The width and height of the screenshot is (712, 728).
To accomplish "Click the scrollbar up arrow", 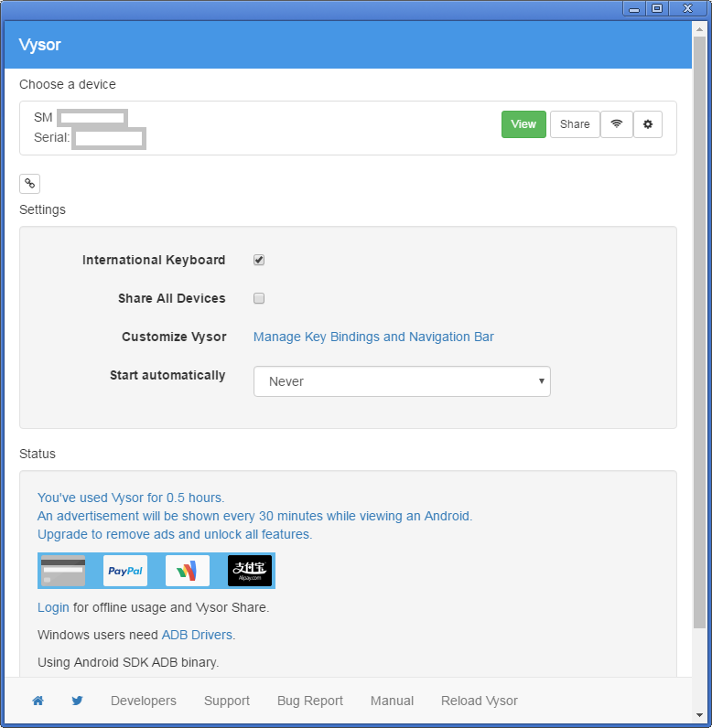I will [699, 29].
